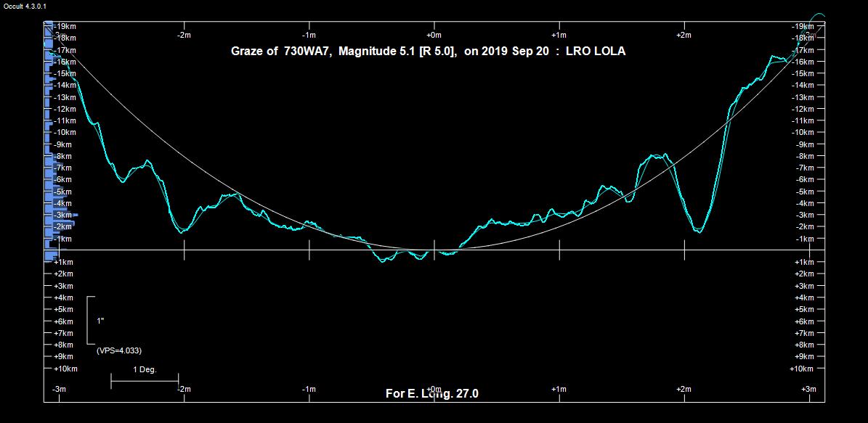Click the +4km label on the left axis
The width and height of the screenshot is (868, 423).
coord(65,297)
